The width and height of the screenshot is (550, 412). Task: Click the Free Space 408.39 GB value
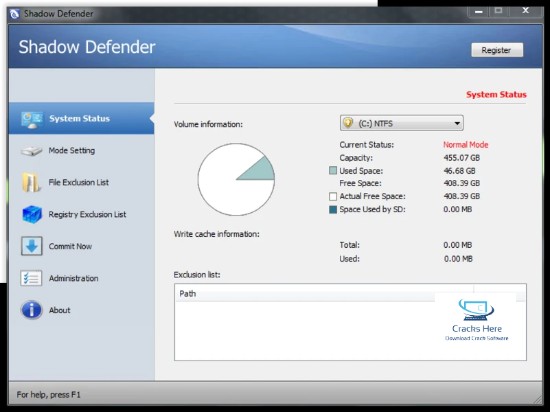[x=461, y=183]
